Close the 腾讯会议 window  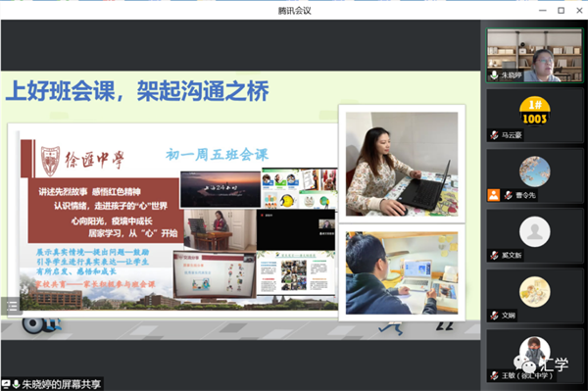579,11
